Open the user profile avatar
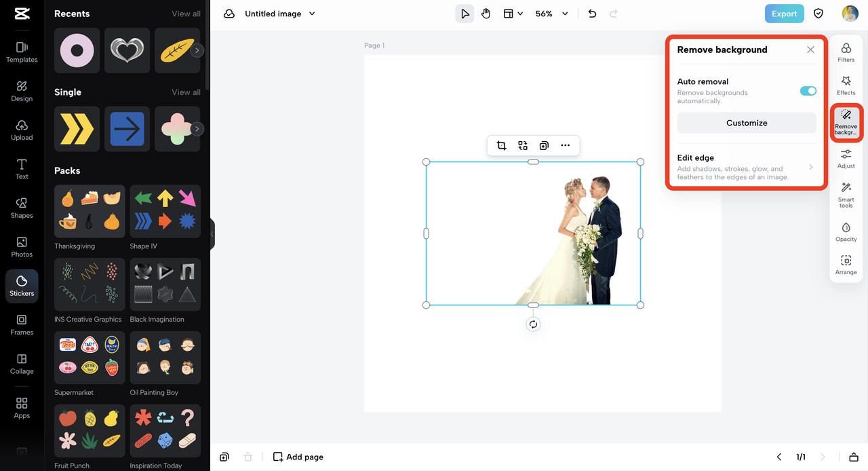This screenshot has width=868, height=471. click(850, 14)
